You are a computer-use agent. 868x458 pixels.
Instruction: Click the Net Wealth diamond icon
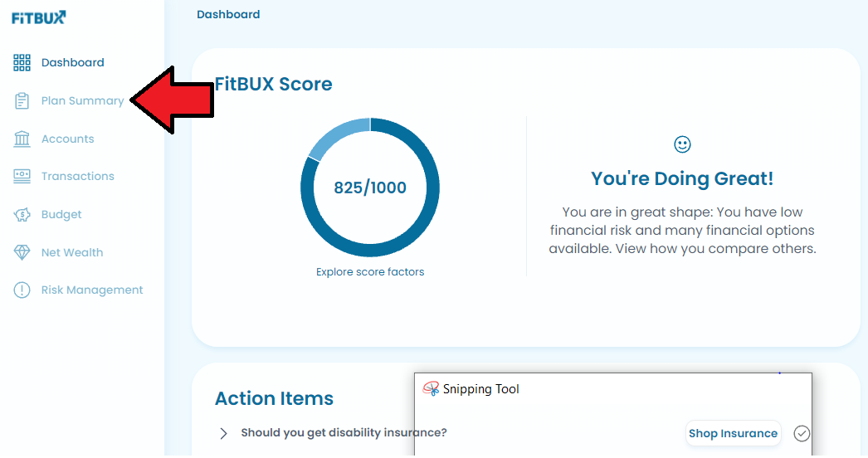point(22,252)
